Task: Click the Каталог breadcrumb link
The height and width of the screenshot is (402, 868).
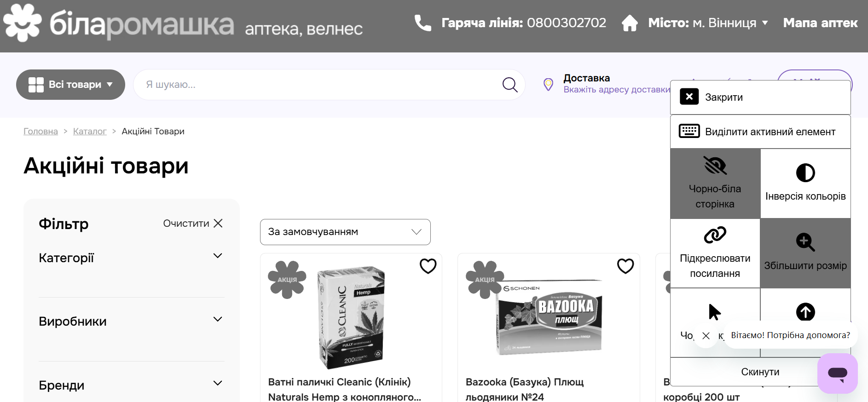Action: click(x=90, y=132)
